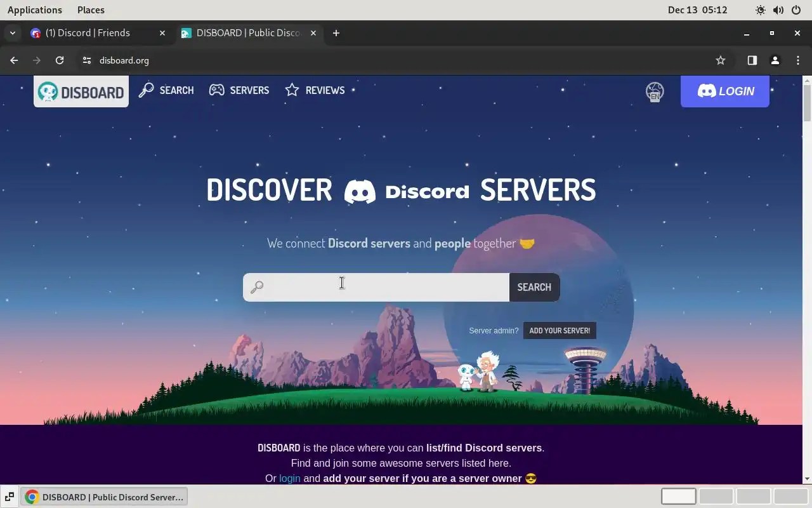Viewport: 812px width, 508px height.
Task: Open REVIEWS in the site navigation
Action: click(315, 90)
